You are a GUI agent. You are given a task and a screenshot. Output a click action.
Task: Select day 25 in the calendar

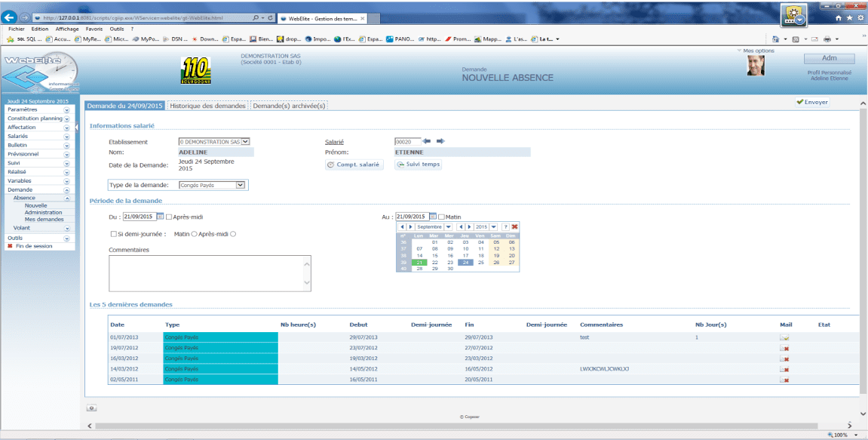pos(481,263)
